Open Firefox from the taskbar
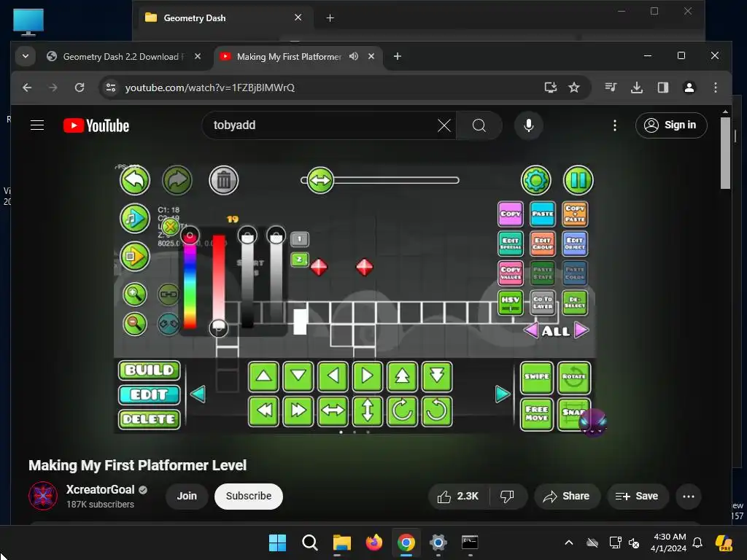Viewport: 747px width, 560px height. coord(374,542)
